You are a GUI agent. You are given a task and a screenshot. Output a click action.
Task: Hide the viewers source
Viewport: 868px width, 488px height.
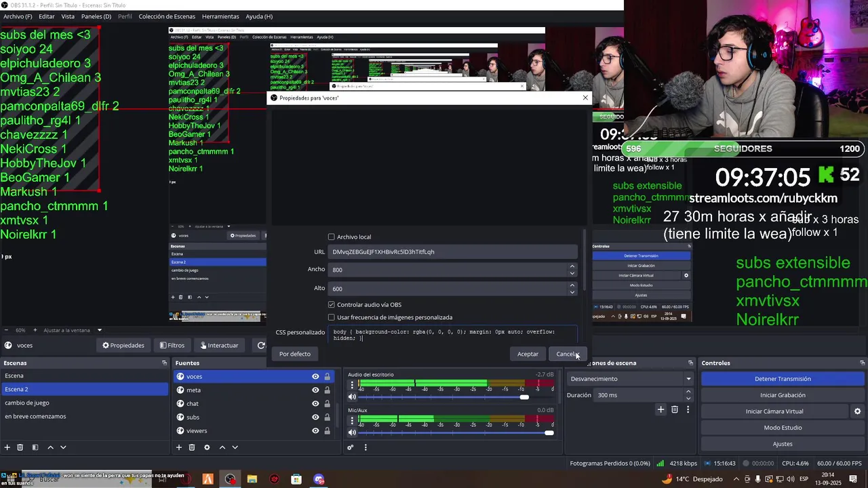315,431
